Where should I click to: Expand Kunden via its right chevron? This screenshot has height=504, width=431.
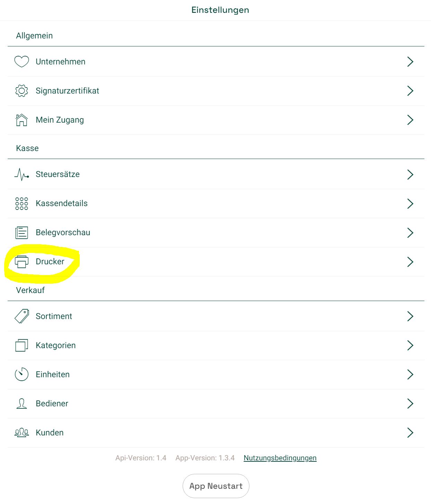[x=410, y=433]
